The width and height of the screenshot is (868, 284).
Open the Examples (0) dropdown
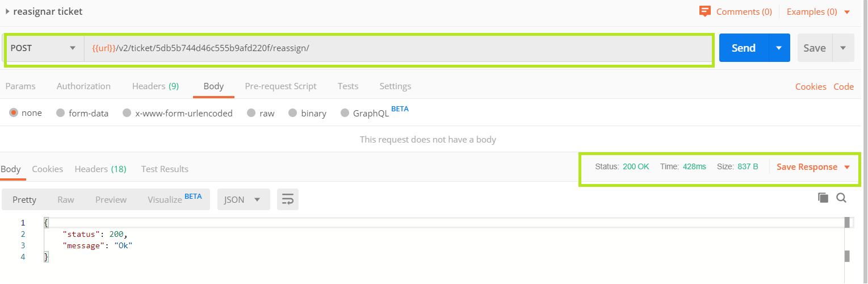[819, 11]
